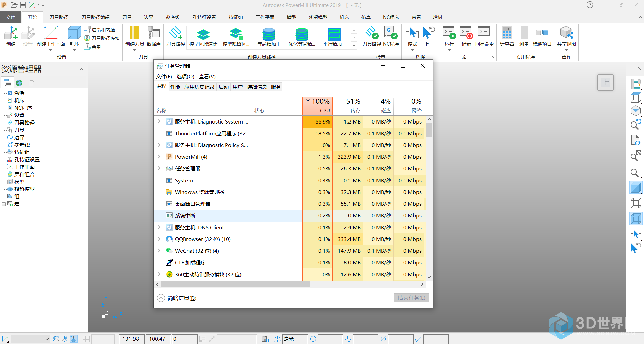644x344 pixels.
Task: Open the 文件 menu
Action: (11, 17)
